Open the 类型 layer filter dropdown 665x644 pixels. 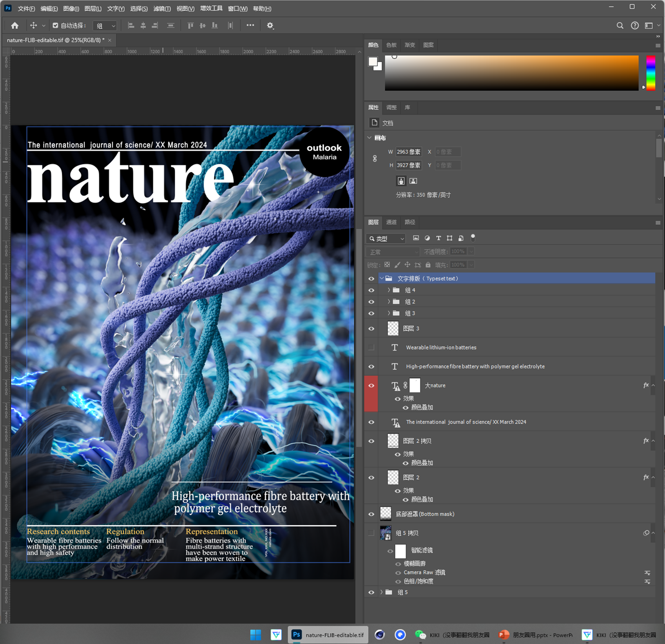[386, 238]
